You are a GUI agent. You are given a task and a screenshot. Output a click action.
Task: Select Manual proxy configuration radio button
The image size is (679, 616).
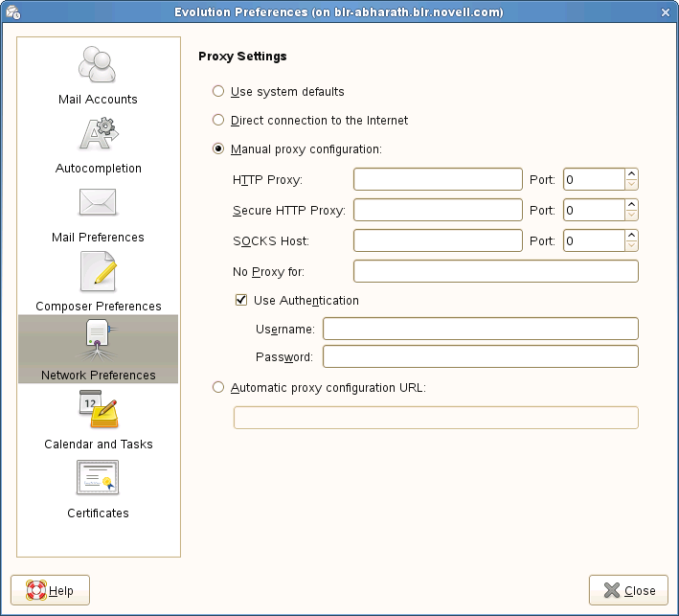[x=218, y=149]
